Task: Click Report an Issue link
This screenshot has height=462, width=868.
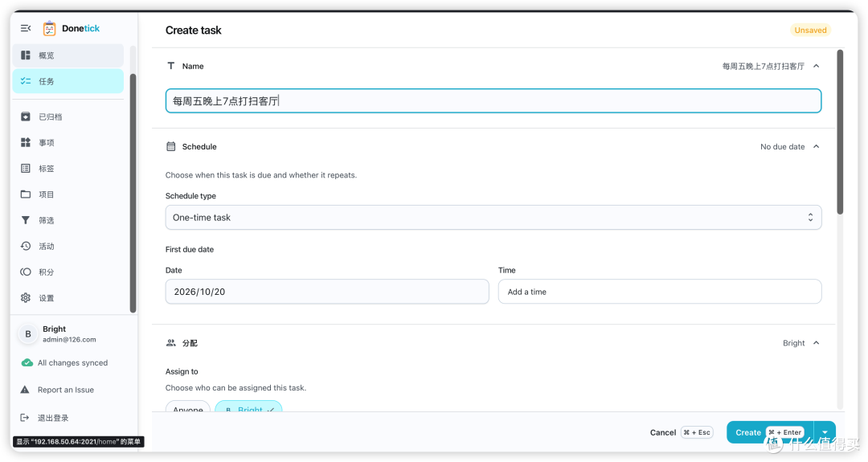Action: [x=65, y=390]
